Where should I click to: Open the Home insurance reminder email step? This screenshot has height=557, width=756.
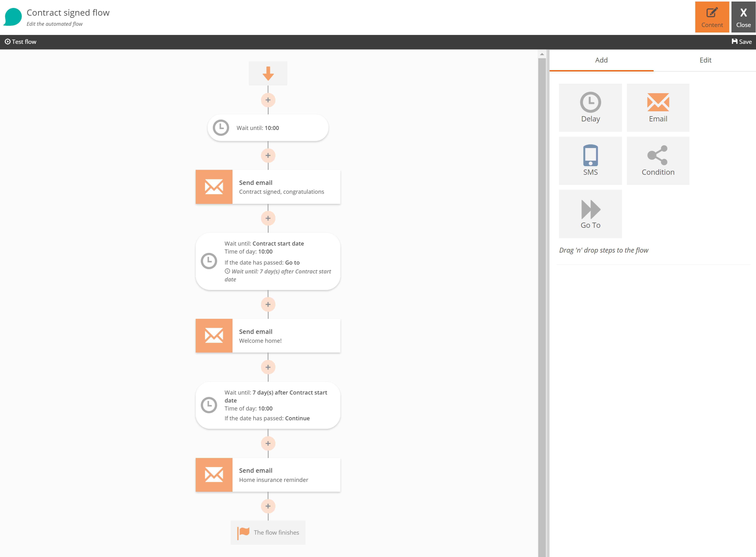(268, 475)
